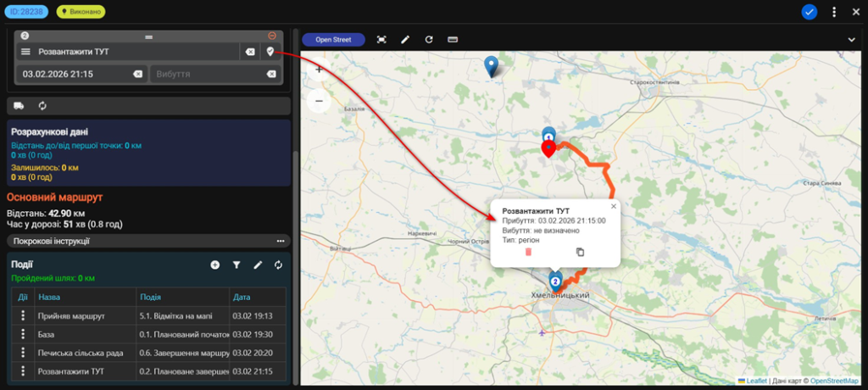868x390 pixels.
Task: Select the 5.1. Відмітка на мапі cell
Action: click(183, 315)
